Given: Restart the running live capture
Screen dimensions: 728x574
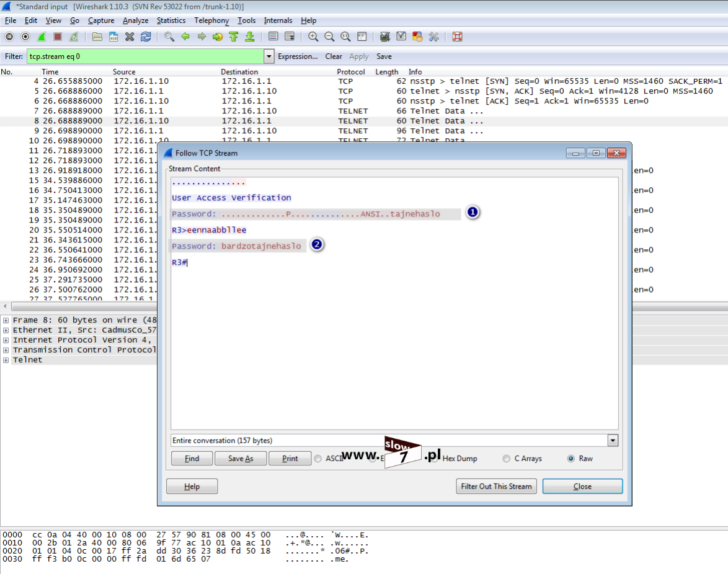Looking at the screenshot, I should click(74, 37).
